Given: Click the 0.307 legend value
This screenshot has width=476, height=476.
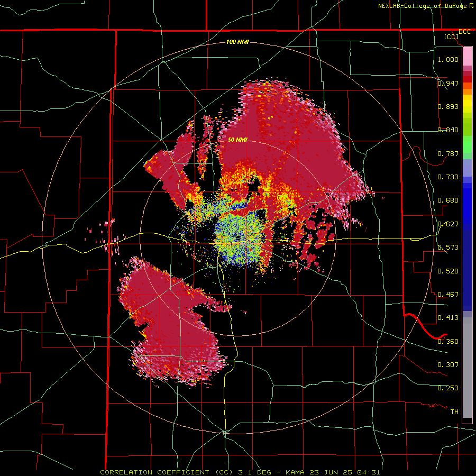Looking at the screenshot, I should pyautogui.click(x=448, y=365).
